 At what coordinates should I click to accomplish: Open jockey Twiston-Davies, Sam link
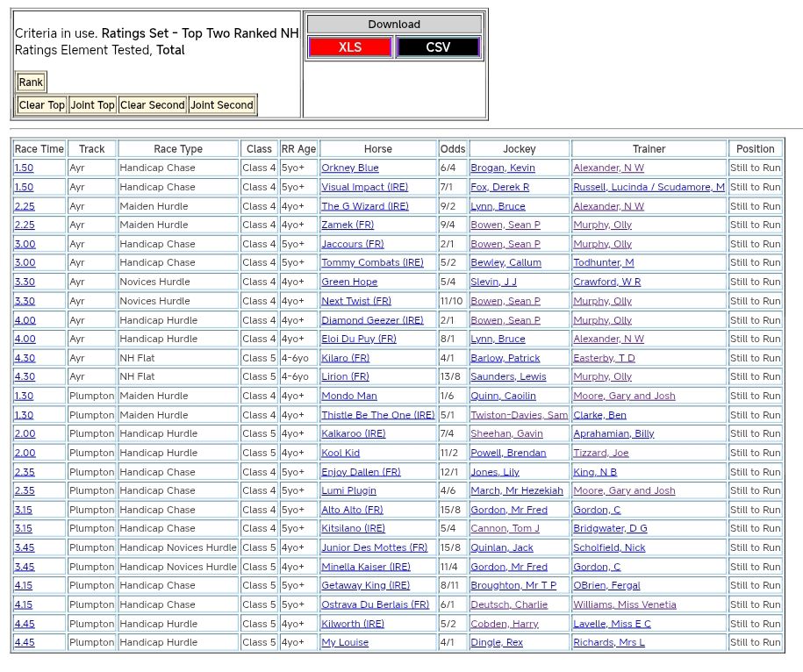519,415
